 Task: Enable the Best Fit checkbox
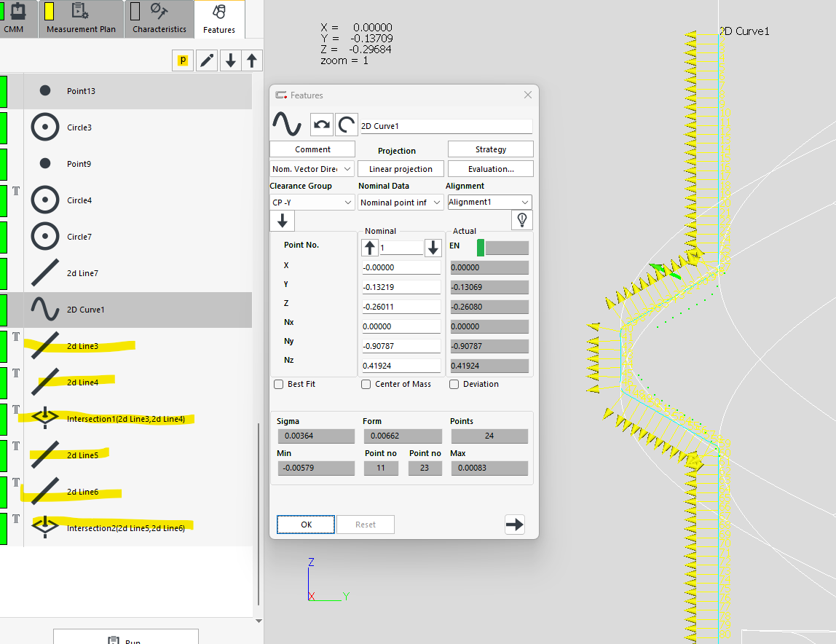(x=279, y=384)
